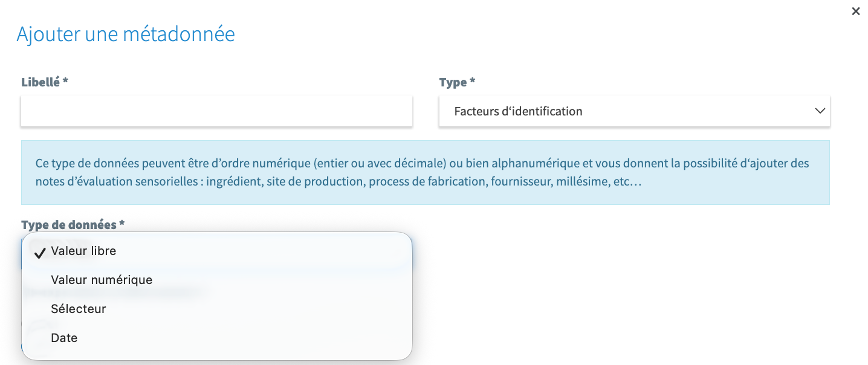Click the blue information message box
Viewport: 868px width, 365px height.
point(425,172)
